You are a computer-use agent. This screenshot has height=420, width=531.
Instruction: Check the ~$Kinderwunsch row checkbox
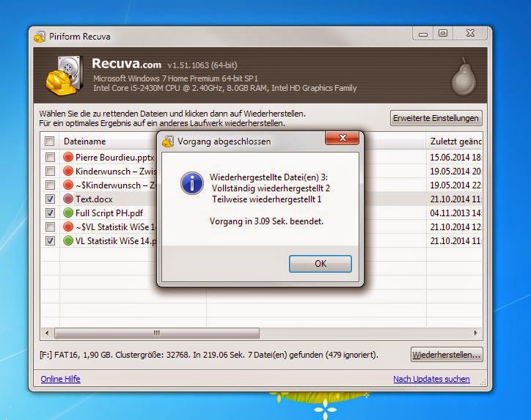pyautogui.click(x=50, y=185)
